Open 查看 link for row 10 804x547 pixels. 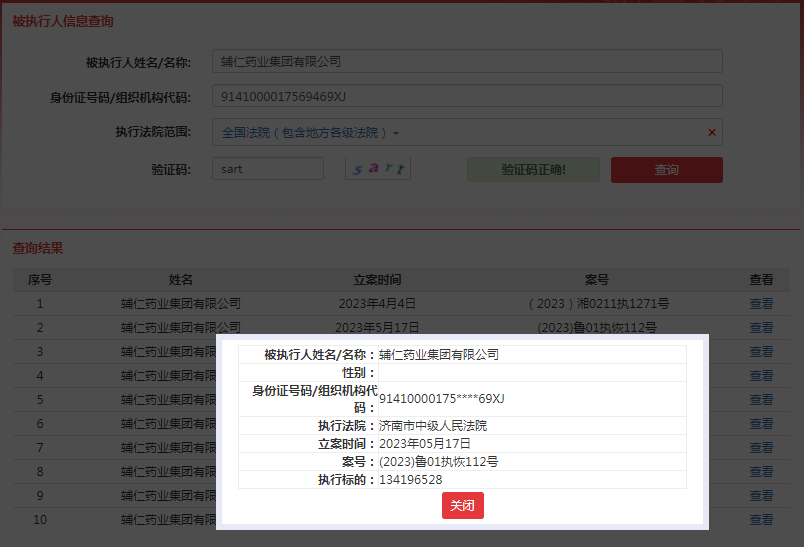[x=761, y=519]
